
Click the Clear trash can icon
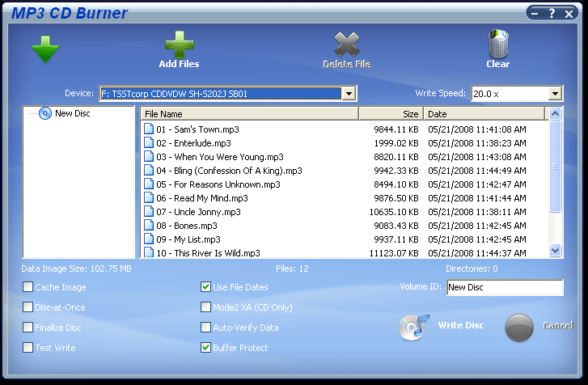pyautogui.click(x=498, y=44)
